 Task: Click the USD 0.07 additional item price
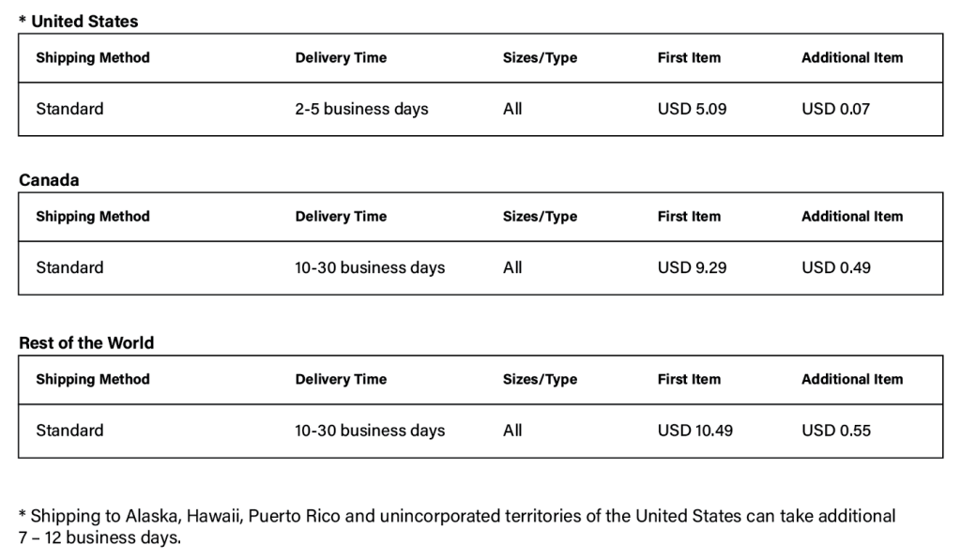(x=835, y=109)
